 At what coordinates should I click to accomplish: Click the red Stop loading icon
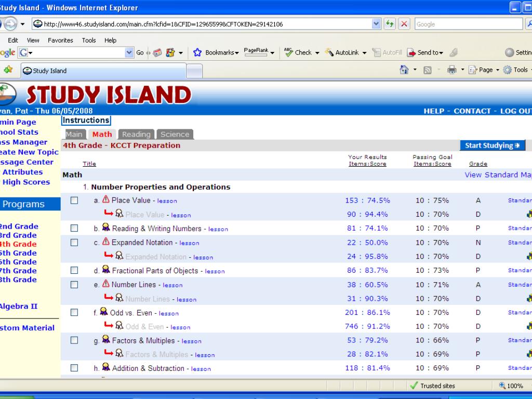tap(404, 24)
